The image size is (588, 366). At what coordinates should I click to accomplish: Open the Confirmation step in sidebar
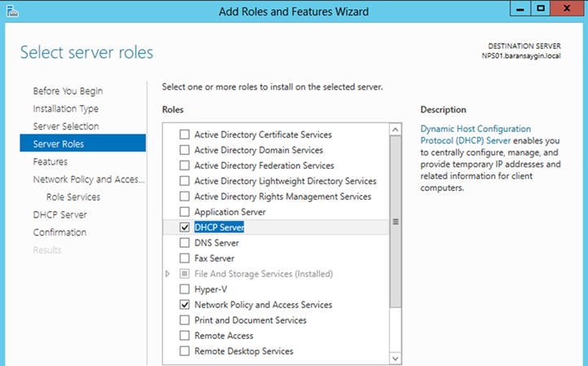pyautogui.click(x=60, y=232)
